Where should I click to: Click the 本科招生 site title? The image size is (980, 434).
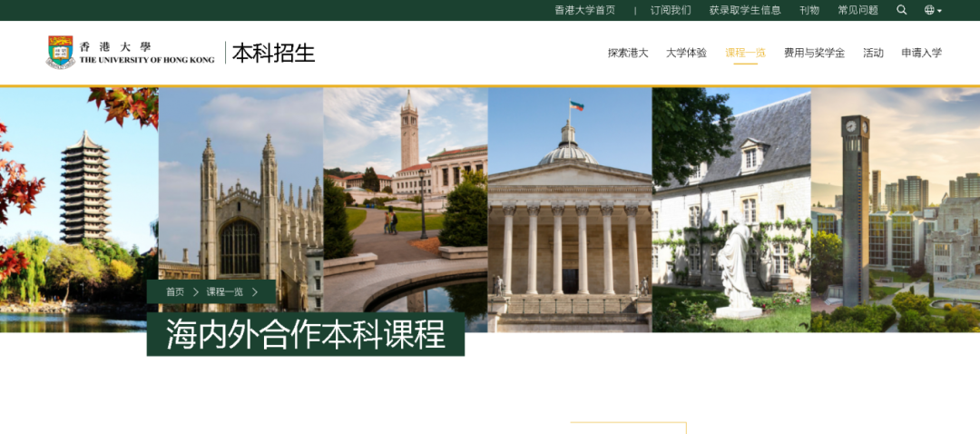coord(273,53)
